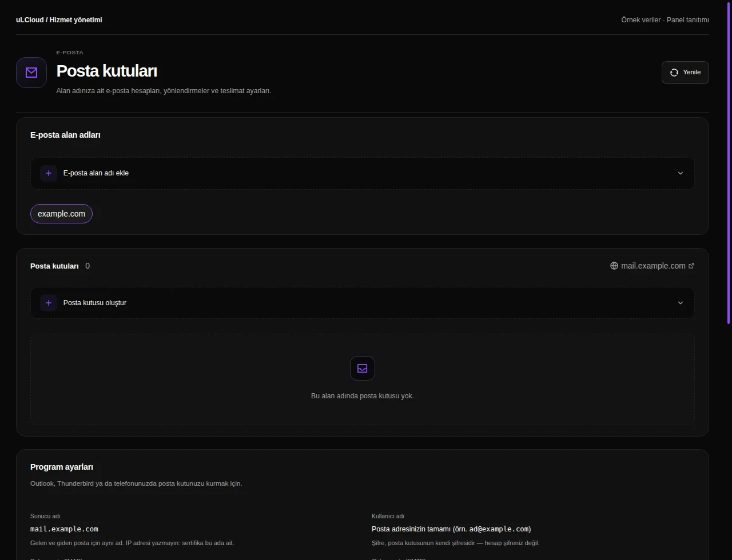
Task: Expand the E-posta alan adı ekle chevron
Action: 681,173
